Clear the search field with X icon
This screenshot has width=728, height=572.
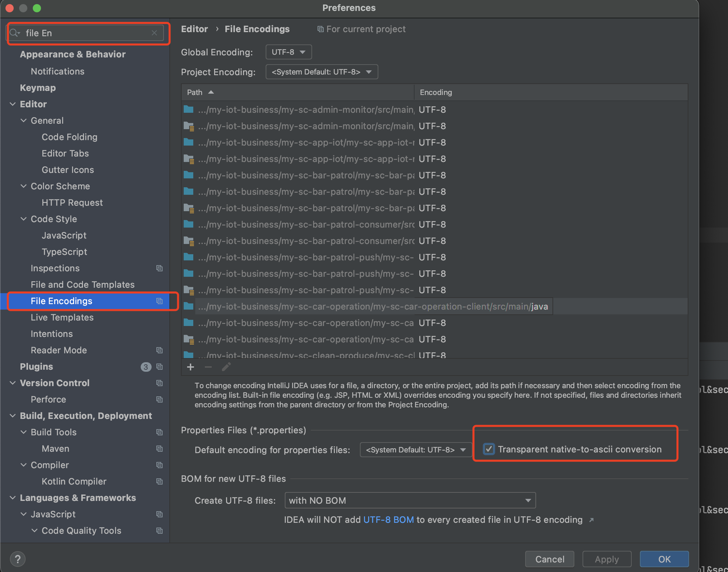pyautogui.click(x=154, y=33)
